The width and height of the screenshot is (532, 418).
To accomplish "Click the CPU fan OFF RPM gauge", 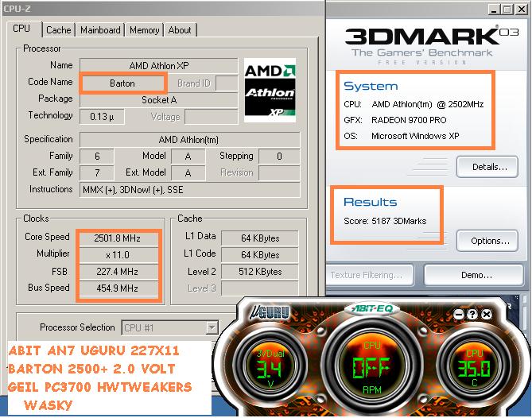I will click(372, 367).
